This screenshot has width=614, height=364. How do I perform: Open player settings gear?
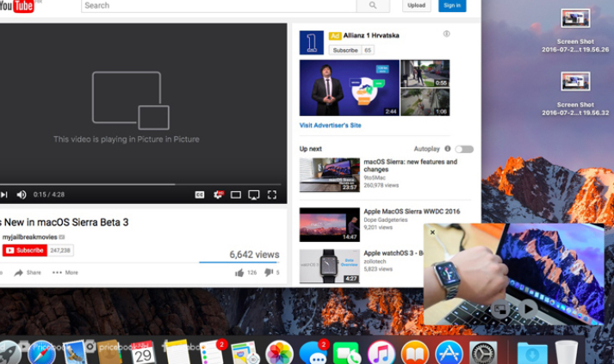(218, 194)
